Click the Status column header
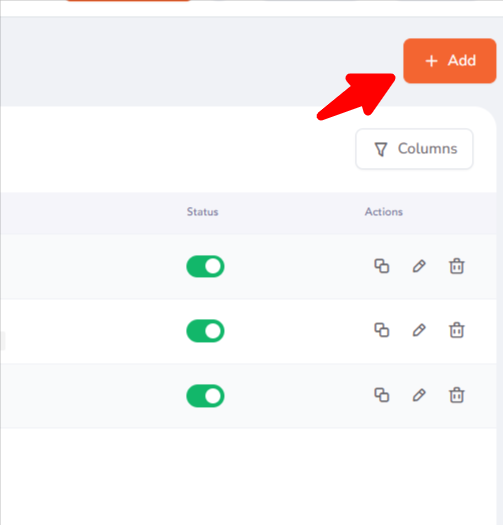The height and width of the screenshot is (525, 503). 202,212
